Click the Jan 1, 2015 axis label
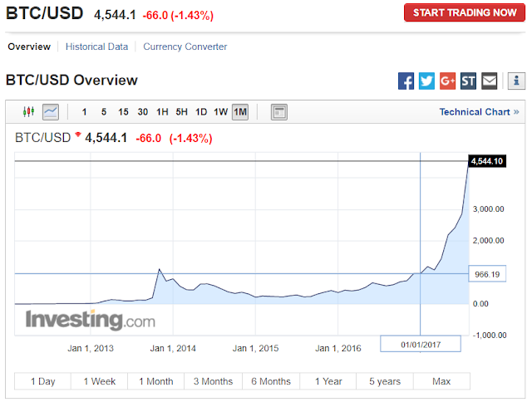 [x=255, y=348]
